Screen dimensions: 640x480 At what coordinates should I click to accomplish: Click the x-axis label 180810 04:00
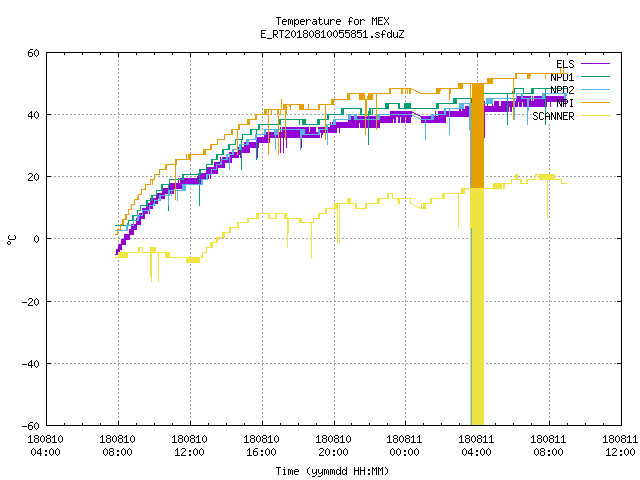[46, 446]
